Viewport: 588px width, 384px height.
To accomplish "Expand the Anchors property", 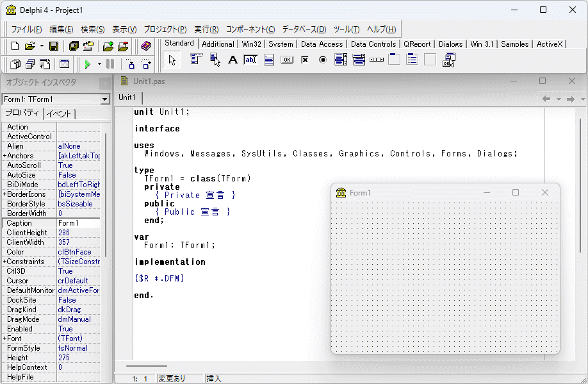I will pyautogui.click(x=4, y=156).
